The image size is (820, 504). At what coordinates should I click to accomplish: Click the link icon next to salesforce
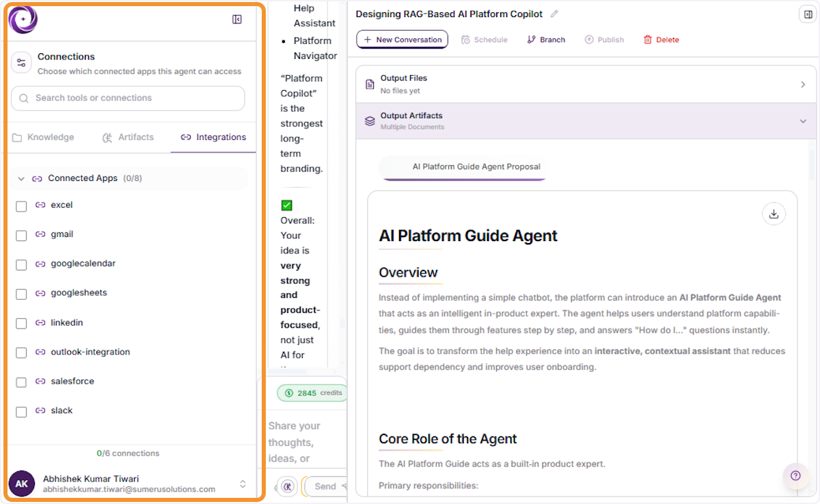click(x=40, y=381)
